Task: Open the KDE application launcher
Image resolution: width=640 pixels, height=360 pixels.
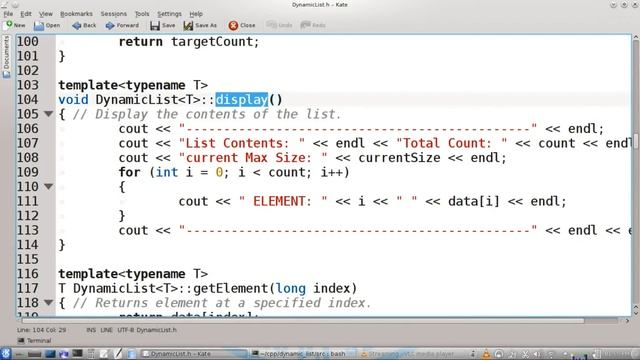Action: click(x=6, y=354)
